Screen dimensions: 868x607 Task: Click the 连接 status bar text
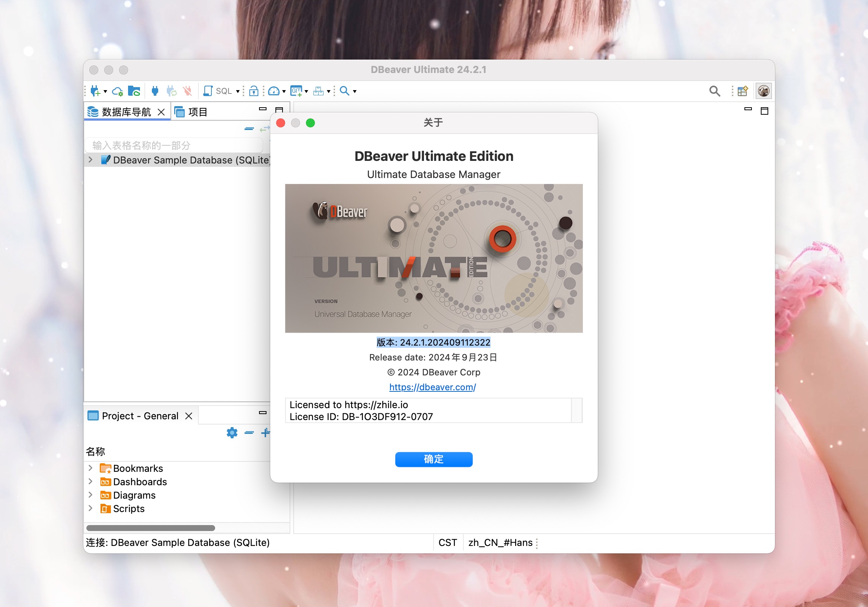[x=178, y=543]
